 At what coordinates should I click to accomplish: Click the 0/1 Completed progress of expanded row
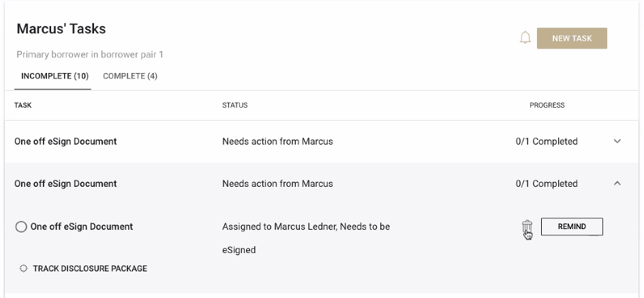(x=547, y=183)
